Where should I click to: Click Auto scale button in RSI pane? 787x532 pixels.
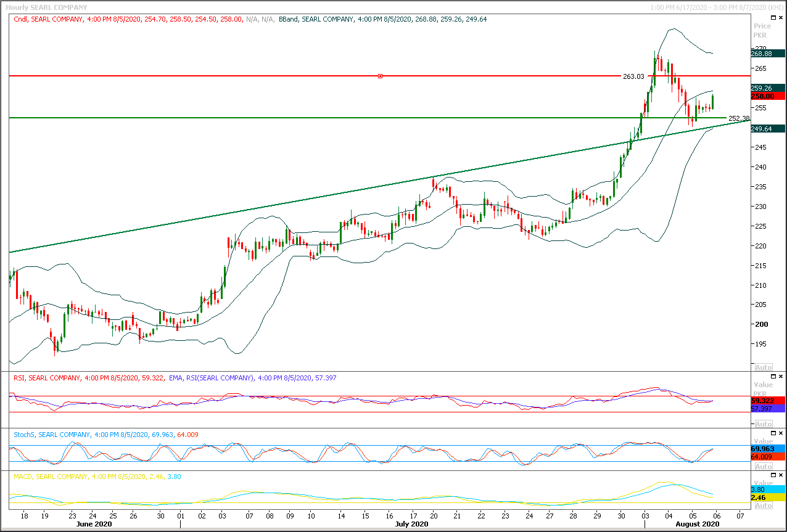click(x=764, y=424)
